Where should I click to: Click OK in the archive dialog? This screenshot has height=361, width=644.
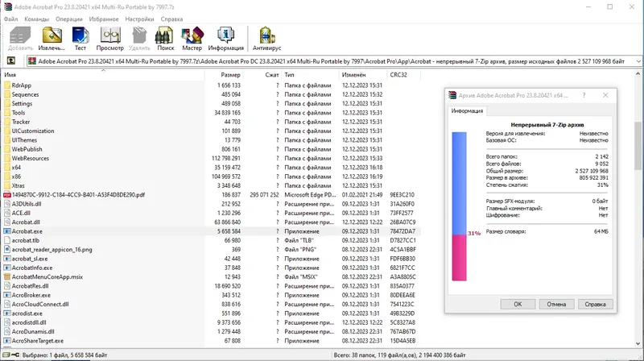(x=518, y=305)
